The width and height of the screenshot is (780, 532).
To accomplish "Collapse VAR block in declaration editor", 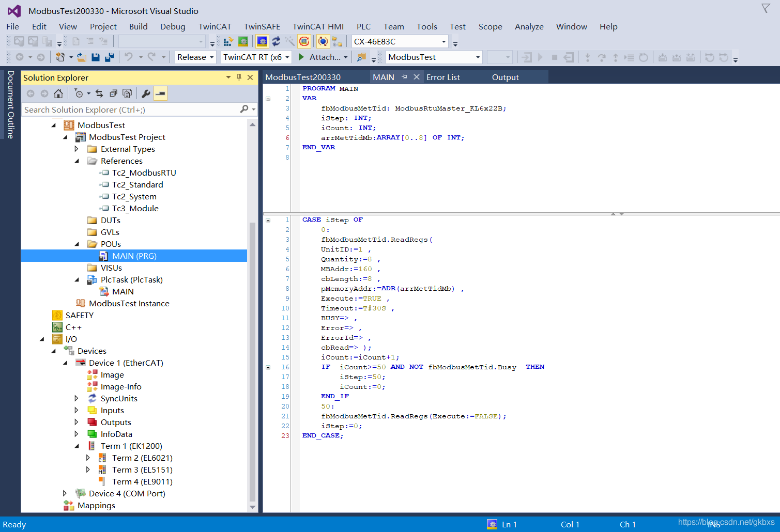I will pos(268,99).
